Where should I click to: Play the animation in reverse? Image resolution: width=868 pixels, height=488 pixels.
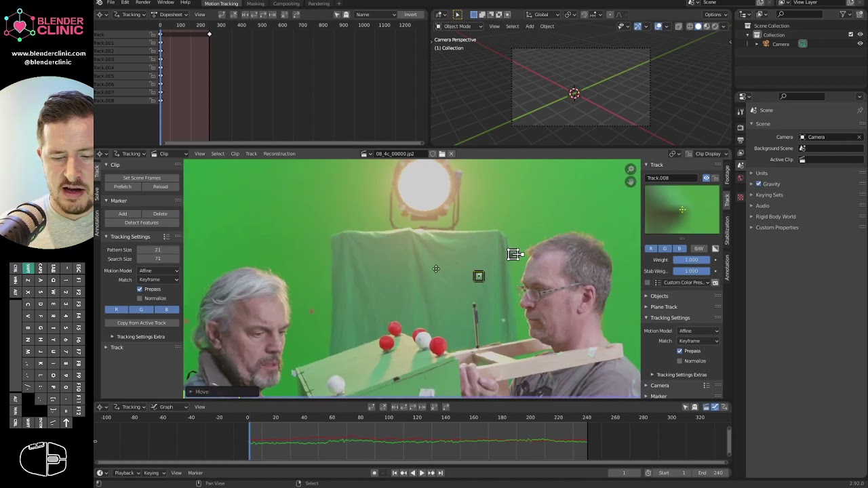[x=413, y=473]
